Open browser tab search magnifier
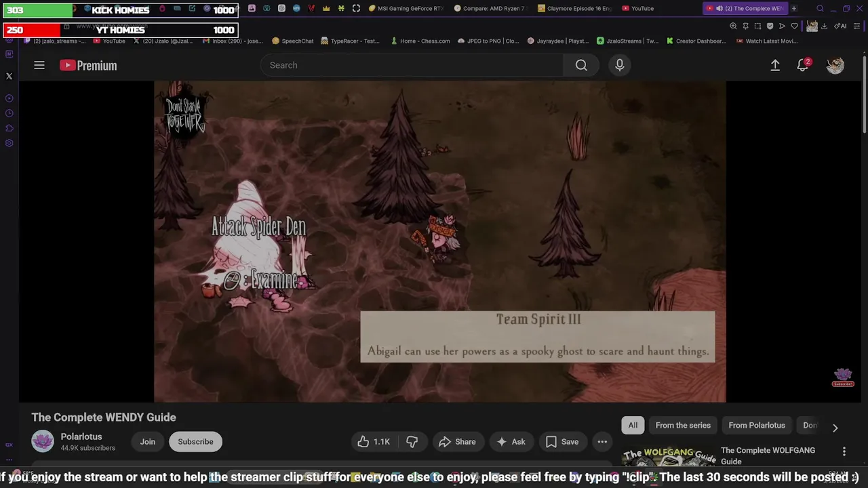The width and height of the screenshot is (868, 488). tap(820, 8)
